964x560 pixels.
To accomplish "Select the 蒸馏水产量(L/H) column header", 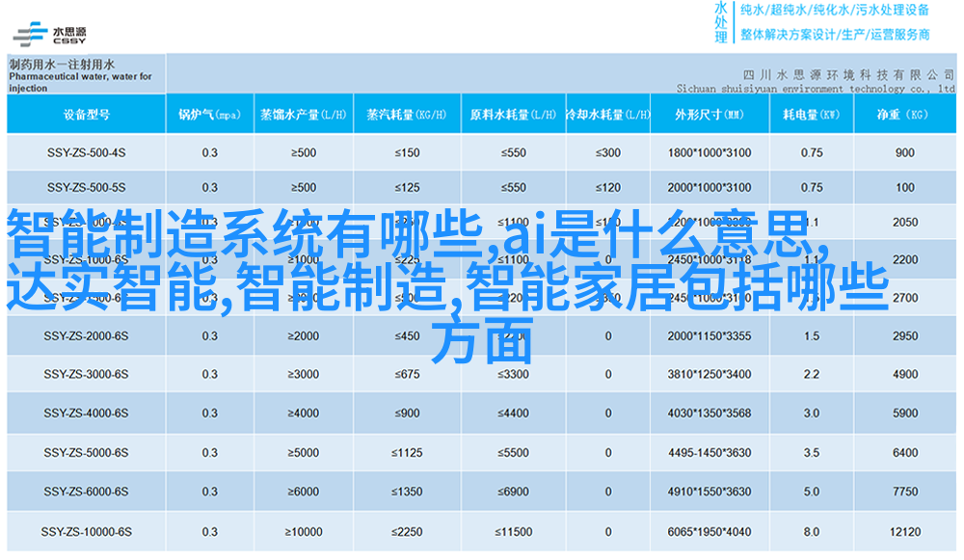I will click(303, 115).
